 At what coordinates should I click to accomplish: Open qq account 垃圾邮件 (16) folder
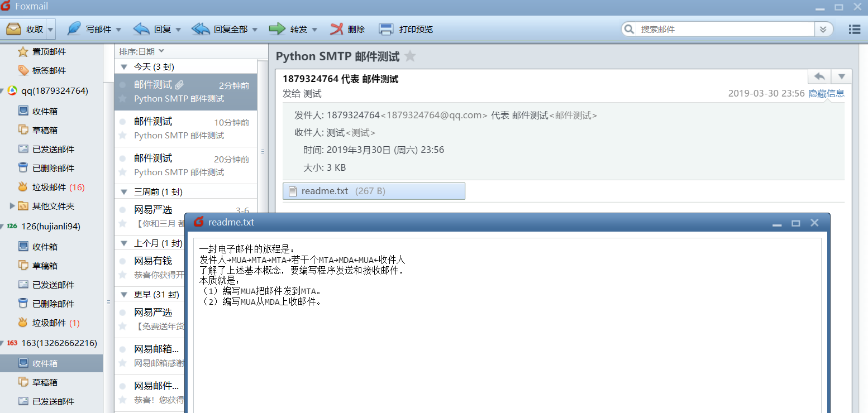click(x=51, y=187)
